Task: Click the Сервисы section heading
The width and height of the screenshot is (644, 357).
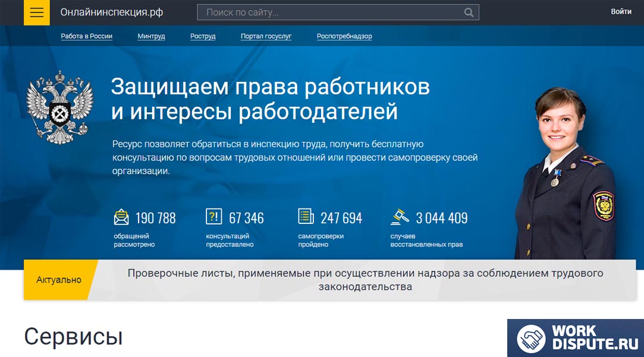Action: point(74,336)
